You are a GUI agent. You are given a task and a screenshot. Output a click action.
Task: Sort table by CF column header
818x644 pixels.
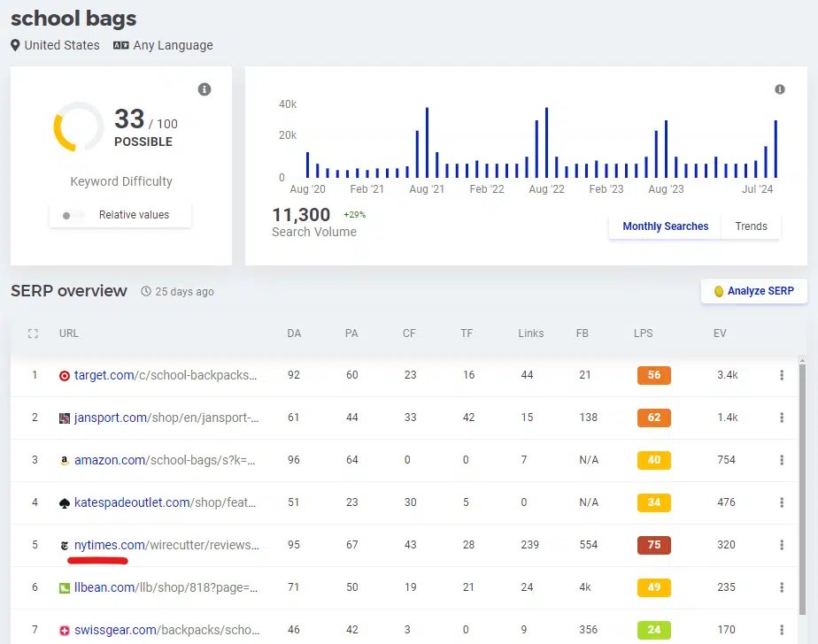409,333
